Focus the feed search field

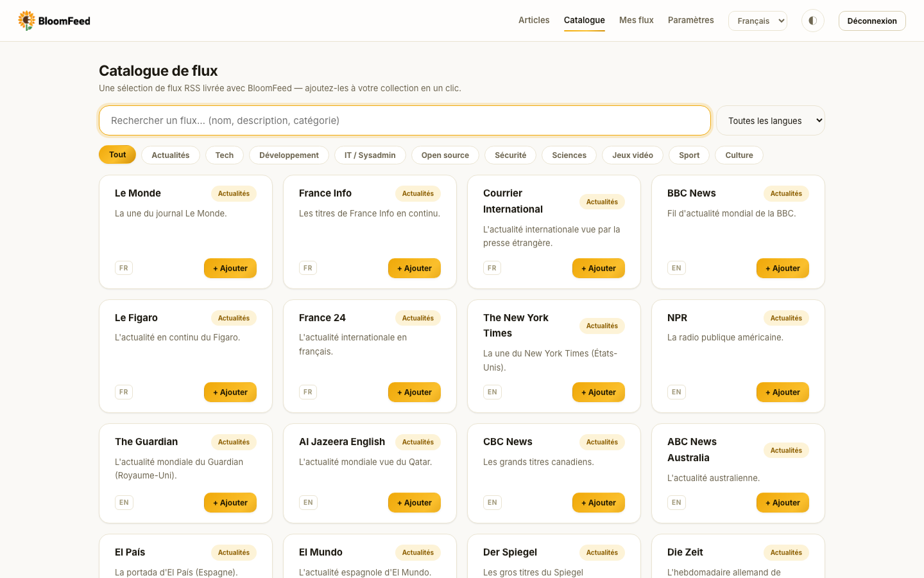point(405,121)
